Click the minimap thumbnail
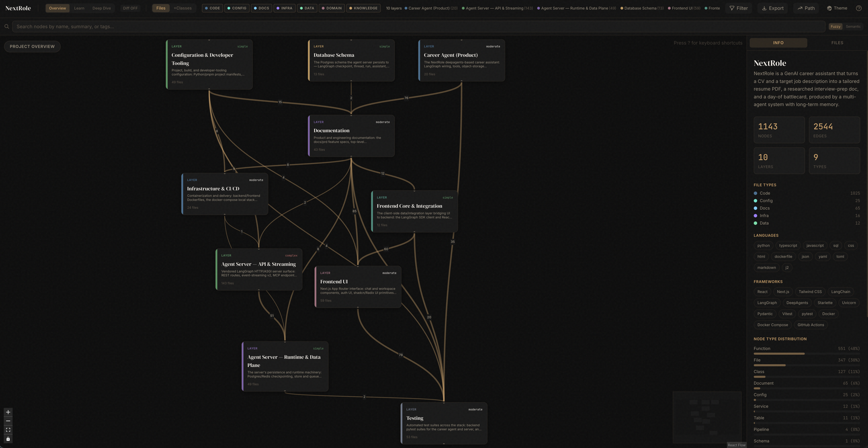Image resolution: width=868 pixels, height=448 pixels. pos(707,417)
